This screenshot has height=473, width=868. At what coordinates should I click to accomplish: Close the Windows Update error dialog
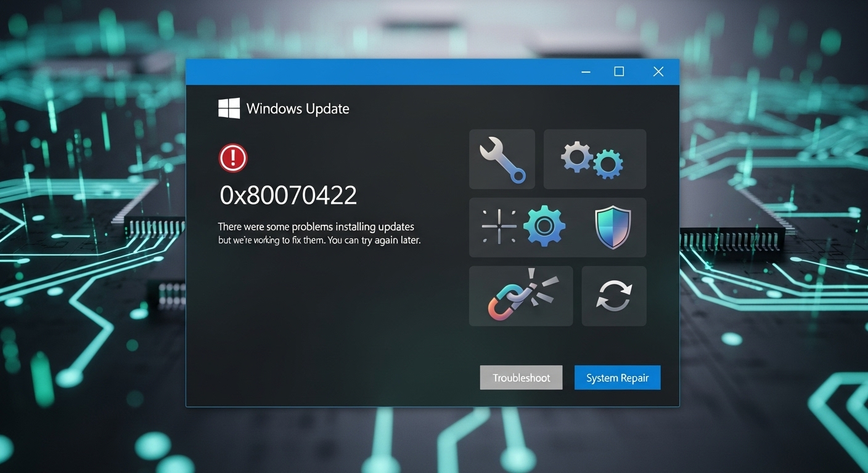pos(658,72)
